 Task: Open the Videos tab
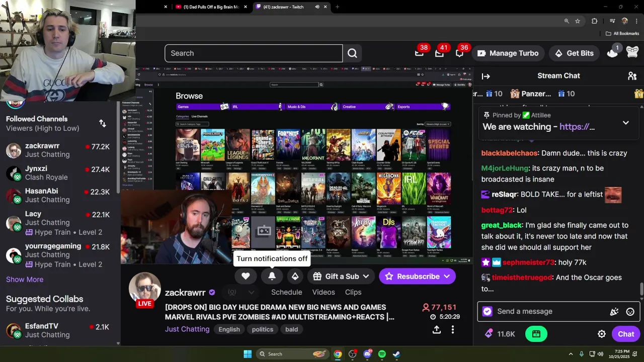[324, 292]
